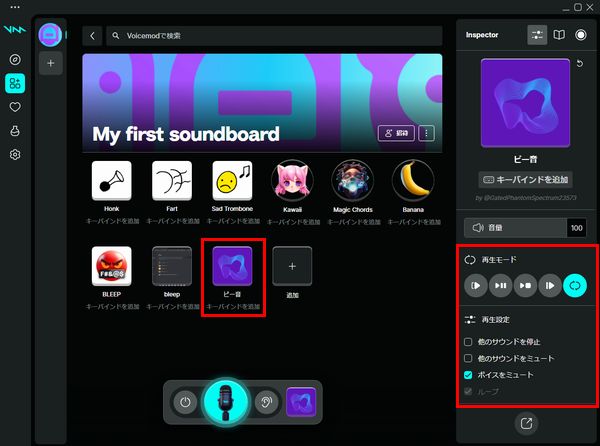The image size is (600, 446).
Task: Add keybind under Fart
Action: [x=173, y=221]
